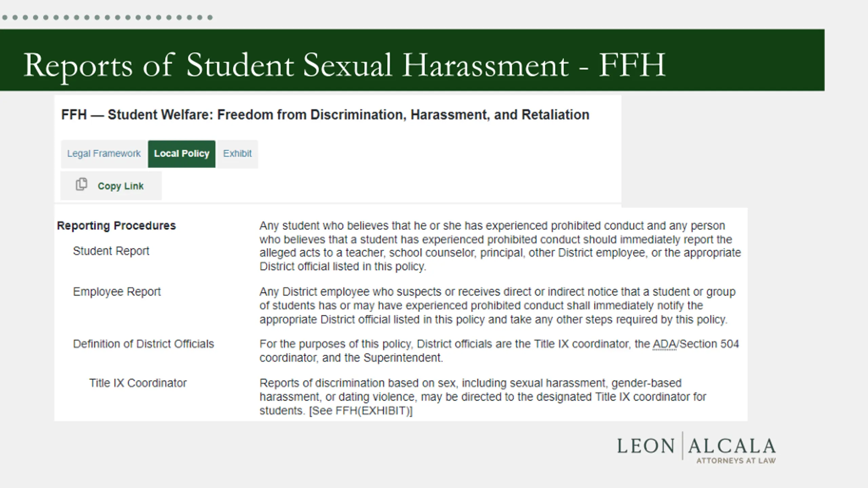Switch to the Exhibit tab
Viewport: 868px width, 488px height.
point(237,154)
